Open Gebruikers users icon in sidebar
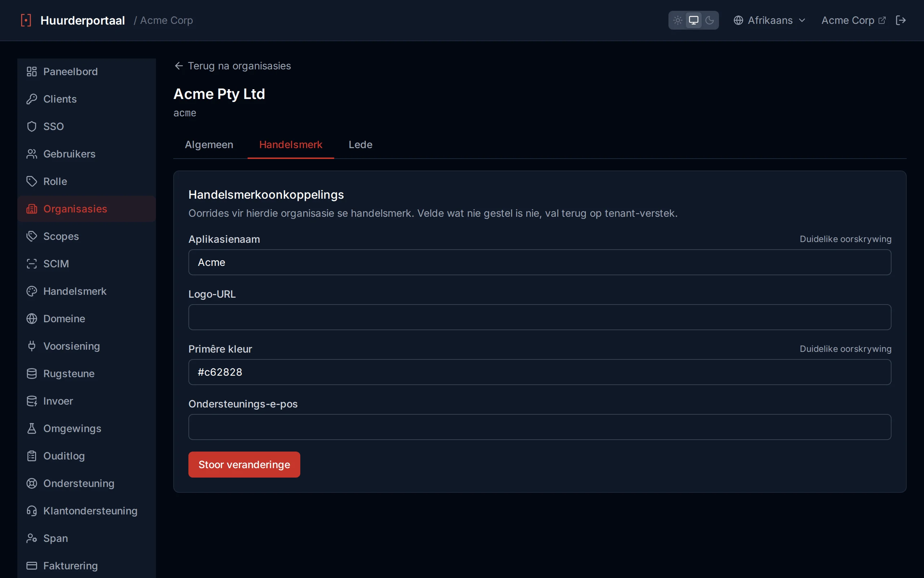Image resolution: width=924 pixels, height=578 pixels. (32, 154)
